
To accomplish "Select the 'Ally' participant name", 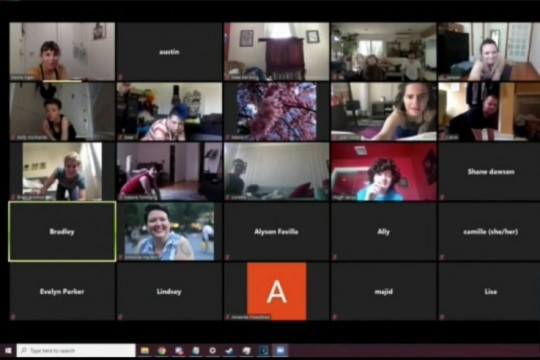I will [x=383, y=232].
